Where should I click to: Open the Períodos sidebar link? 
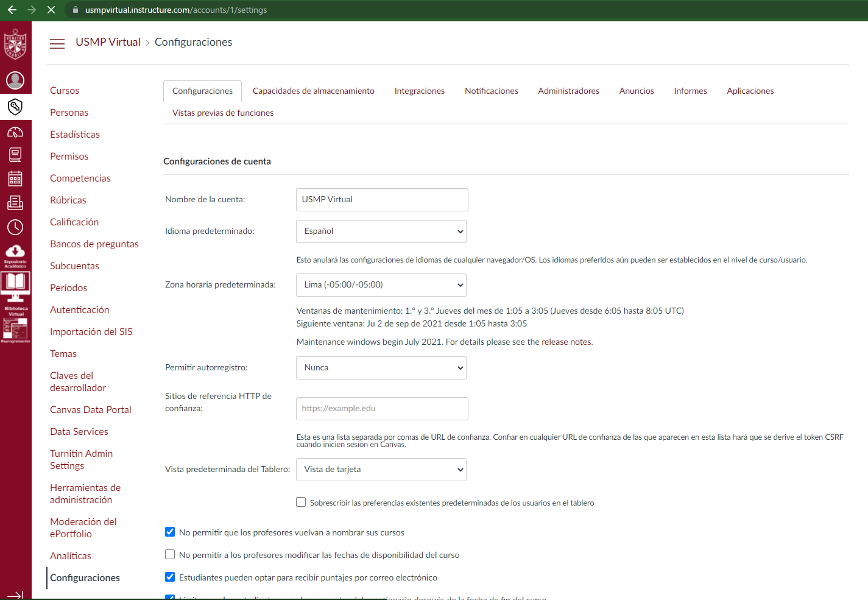click(x=69, y=288)
